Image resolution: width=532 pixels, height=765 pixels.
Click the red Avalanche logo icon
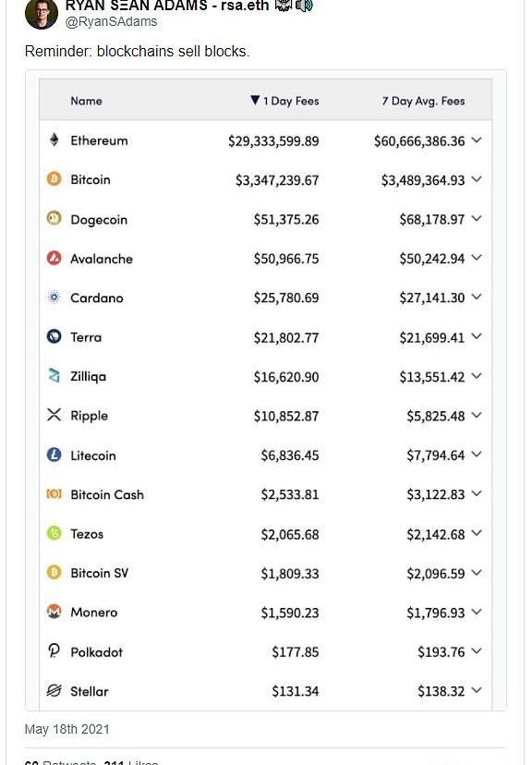point(54,258)
